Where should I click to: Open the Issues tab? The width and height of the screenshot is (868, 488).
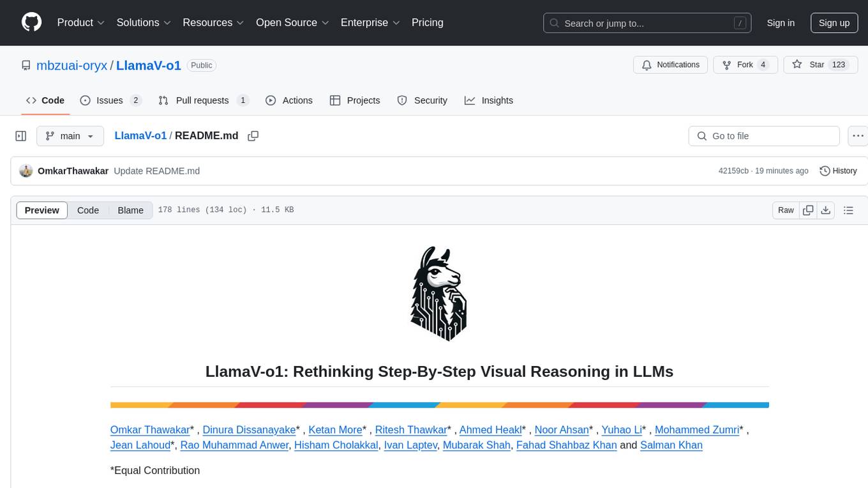coord(110,100)
